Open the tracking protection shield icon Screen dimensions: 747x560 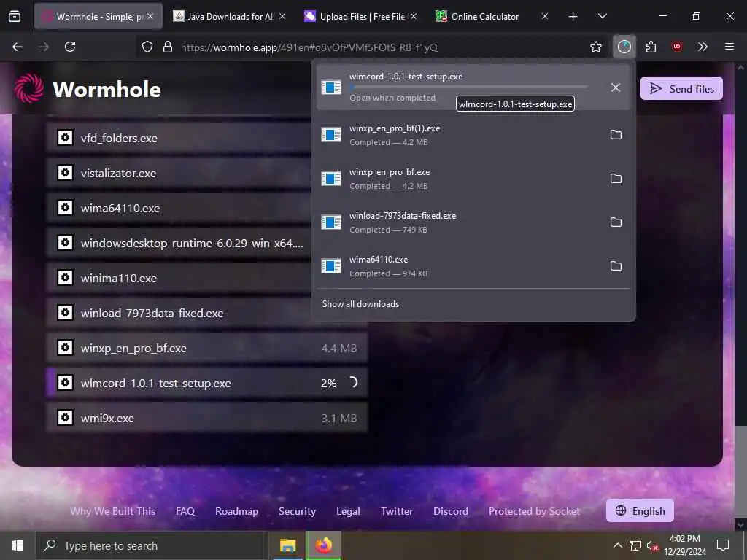(x=147, y=47)
